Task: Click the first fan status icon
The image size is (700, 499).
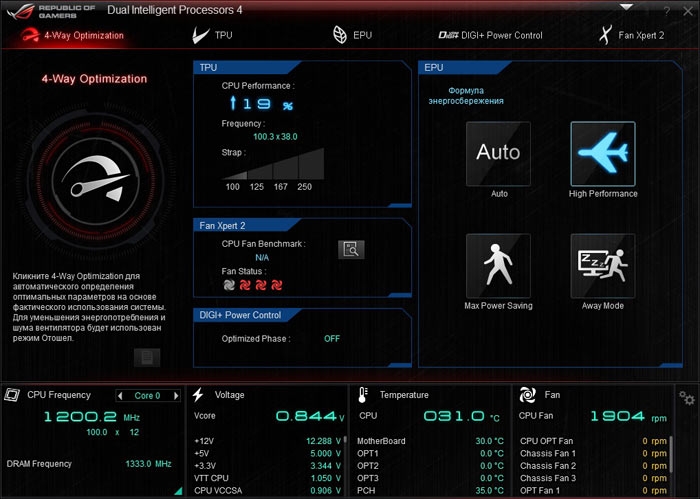Action: [229, 285]
